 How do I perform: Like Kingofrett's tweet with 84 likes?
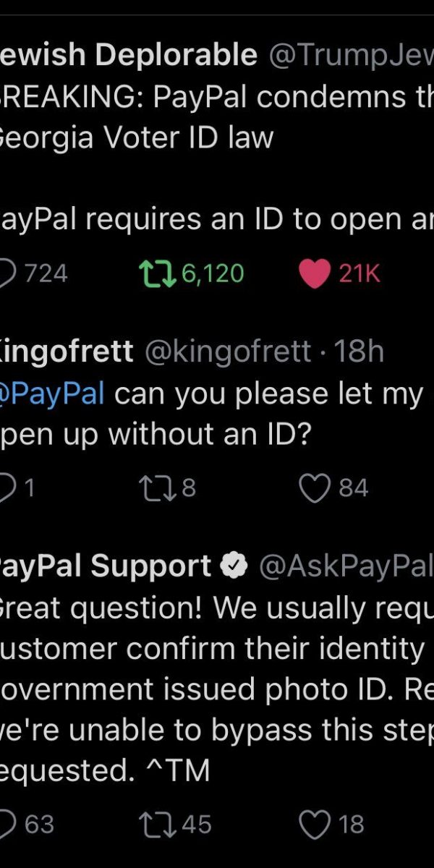(x=315, y=488)
